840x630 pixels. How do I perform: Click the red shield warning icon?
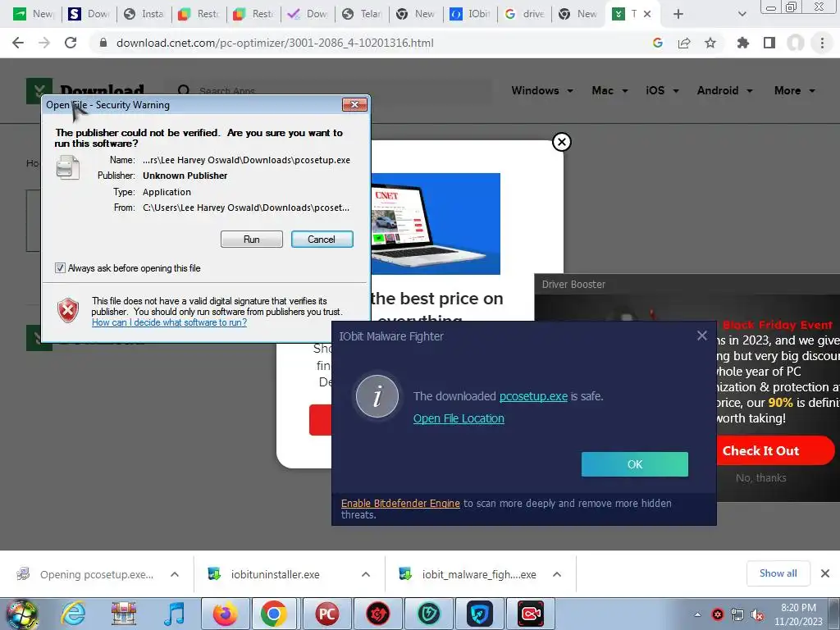pos(68,311)
